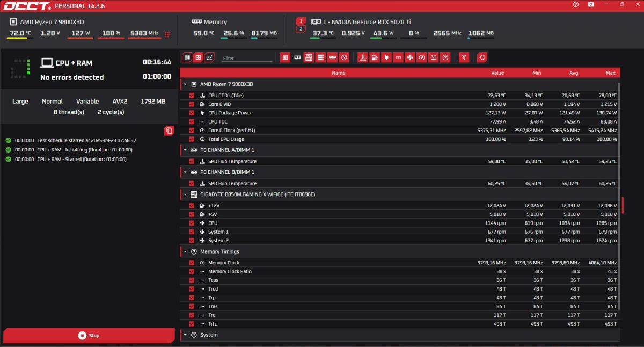Uncheck the Core 0 VID sensor

pos(192,104)
